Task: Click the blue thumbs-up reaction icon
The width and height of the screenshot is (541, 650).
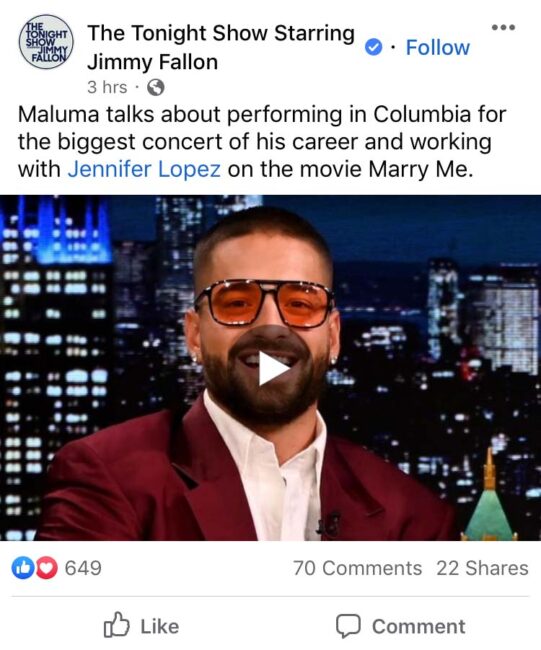Action: click(x=22, y=568)
